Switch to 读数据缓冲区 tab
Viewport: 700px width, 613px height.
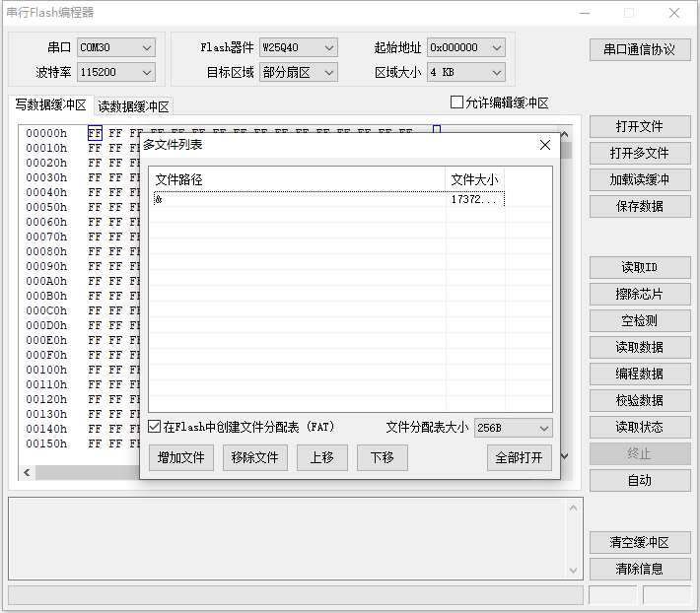coord(133,106)
